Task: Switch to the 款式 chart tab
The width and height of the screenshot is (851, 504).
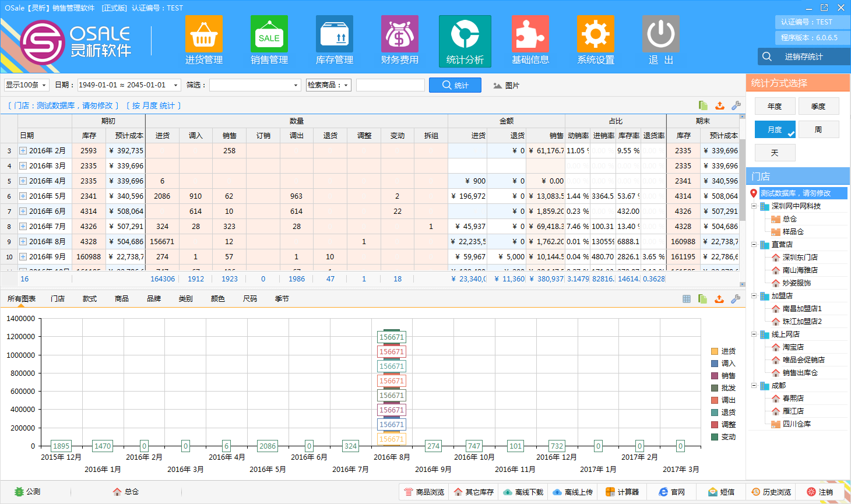Action: click(90, 299)
